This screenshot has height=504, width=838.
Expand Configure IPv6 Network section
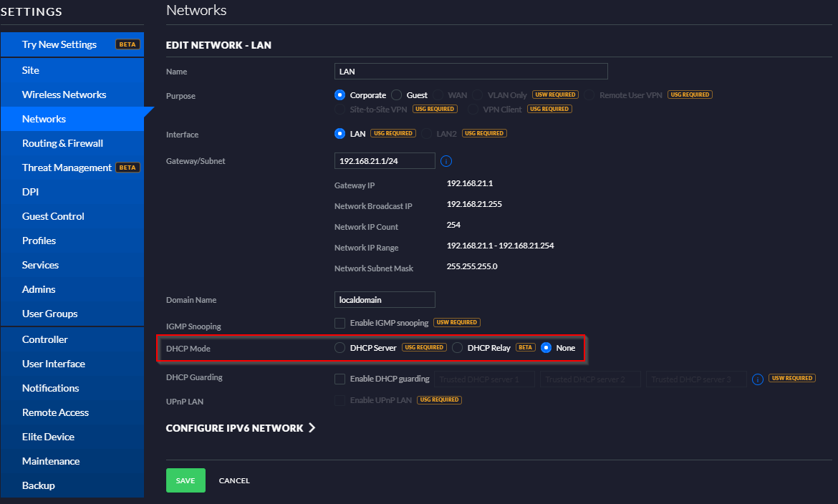241,428
